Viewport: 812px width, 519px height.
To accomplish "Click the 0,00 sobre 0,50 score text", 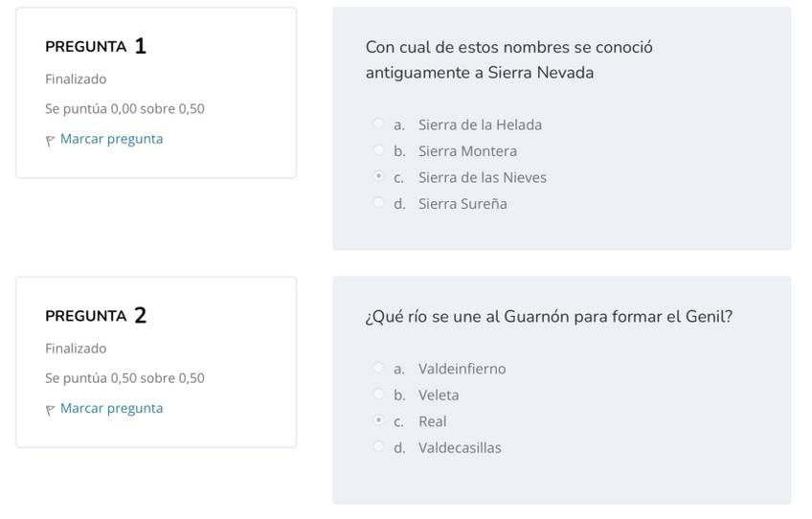I will pos(124,108).
